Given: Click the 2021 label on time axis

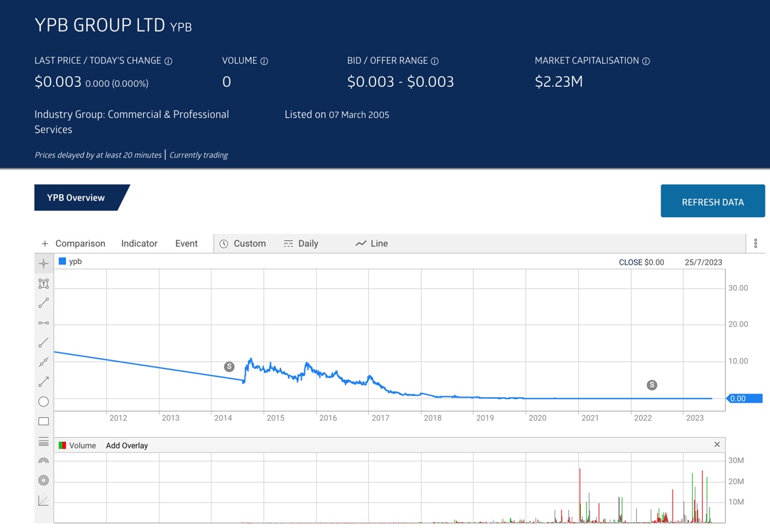Looking at the screenshot, I should [x=590, y=418].
